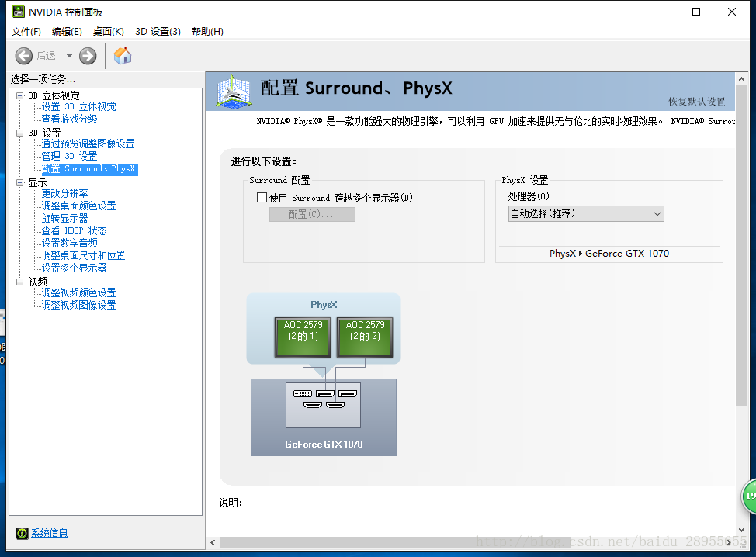Viewport: 756px width, 557px height.
Task: Click the Surround PhysX page header icon
Action: (x=234, y=92)
